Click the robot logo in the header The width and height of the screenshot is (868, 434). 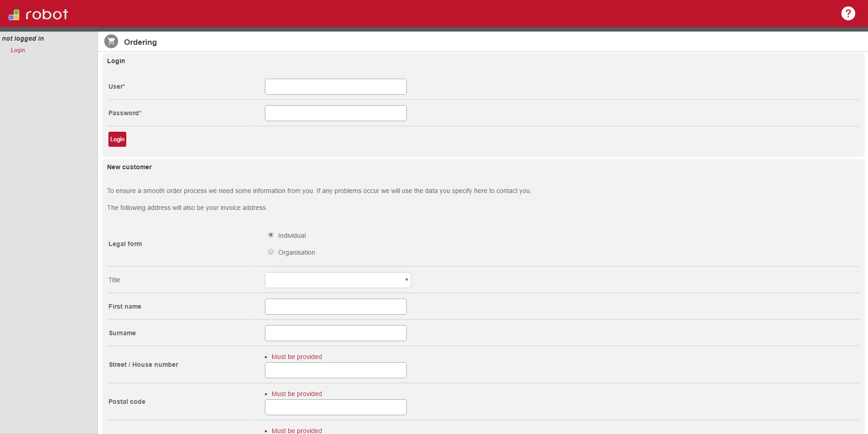(x=38, y=15)
